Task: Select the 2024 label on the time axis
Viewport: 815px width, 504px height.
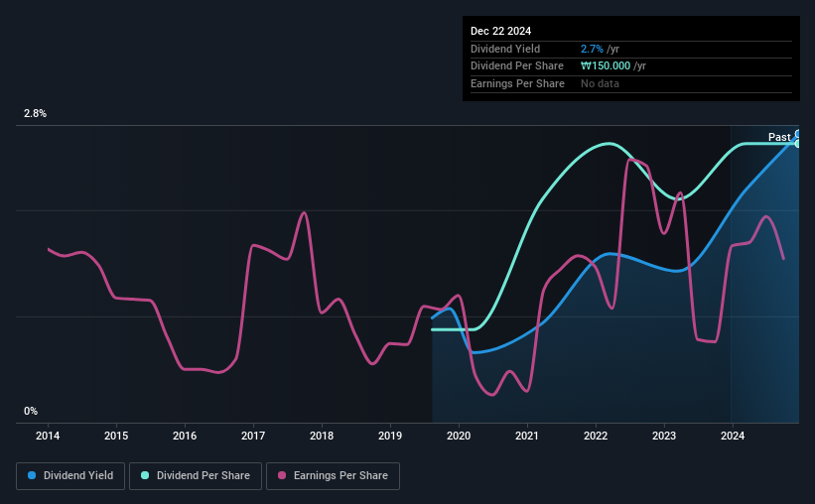Action: [733, 436]
